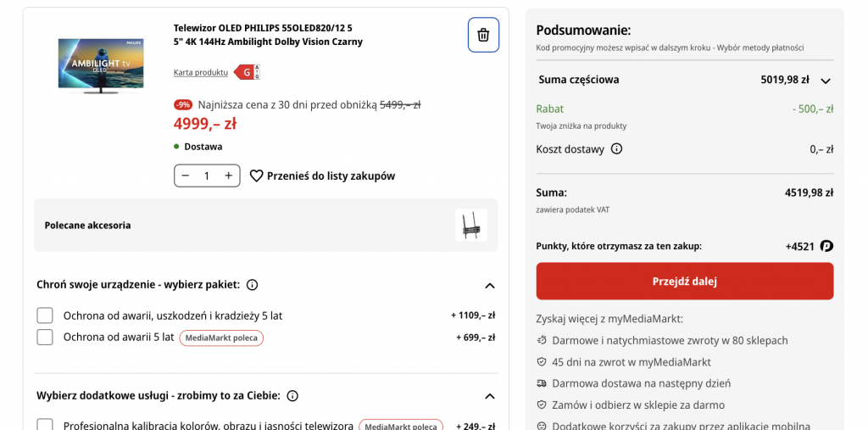Click the -9% discount badge

pos(183,104)
